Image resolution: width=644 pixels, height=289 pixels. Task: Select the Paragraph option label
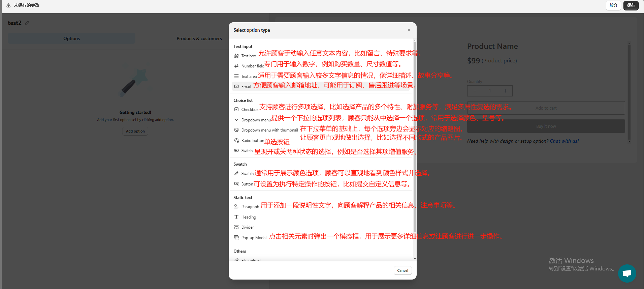(x=250, y=207)
